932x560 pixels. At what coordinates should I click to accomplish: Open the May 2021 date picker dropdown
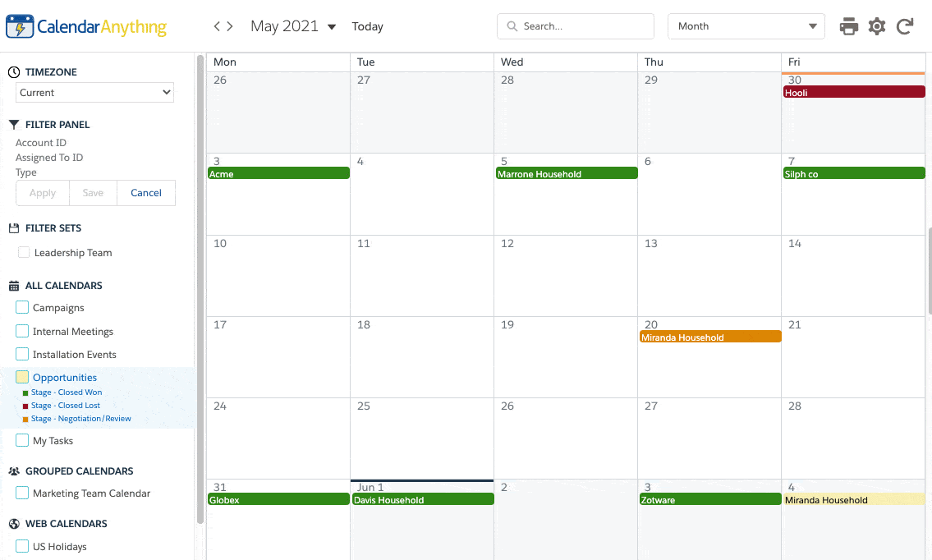pos(332,25)
